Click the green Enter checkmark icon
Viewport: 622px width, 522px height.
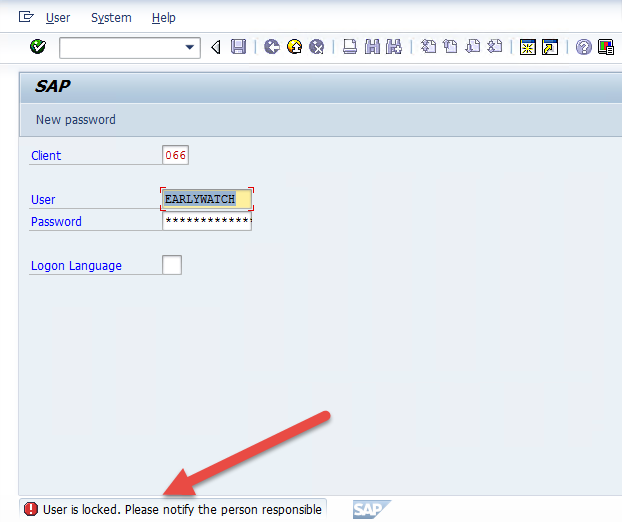[x=38, y=47]
